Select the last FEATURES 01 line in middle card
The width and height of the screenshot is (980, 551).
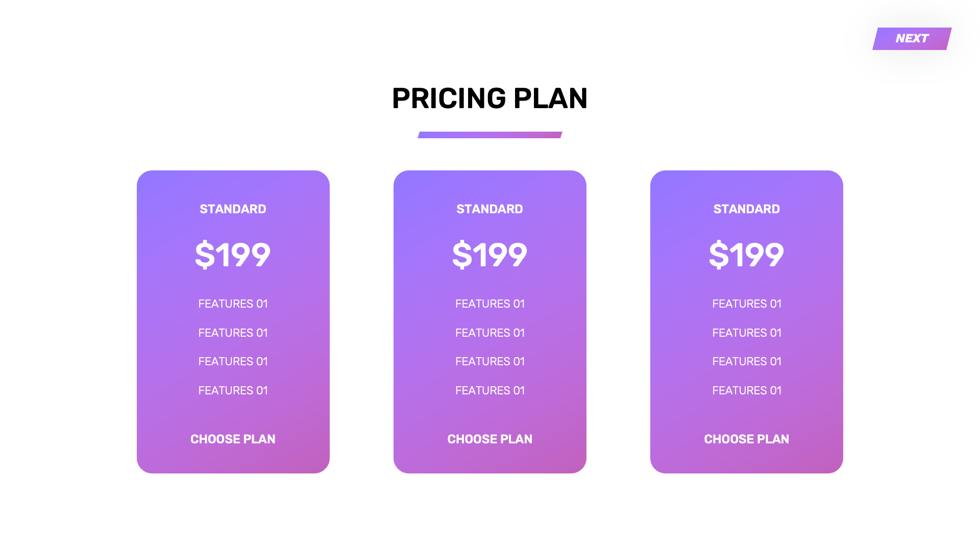(x=489, y=391)
